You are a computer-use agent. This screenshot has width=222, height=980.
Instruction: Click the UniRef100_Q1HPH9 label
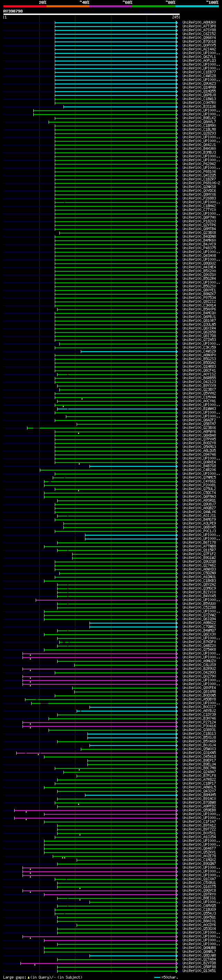point(199,88)
